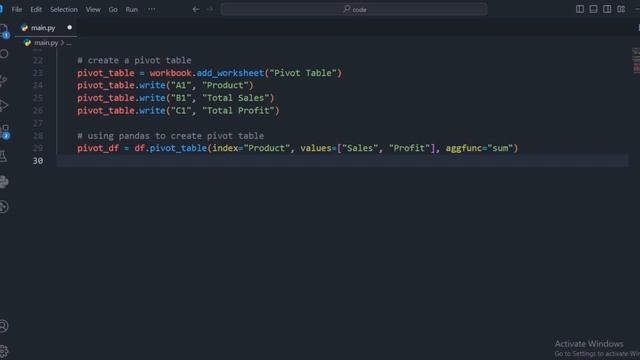Toggle the primary side bar layout icon

click(580, 9)
